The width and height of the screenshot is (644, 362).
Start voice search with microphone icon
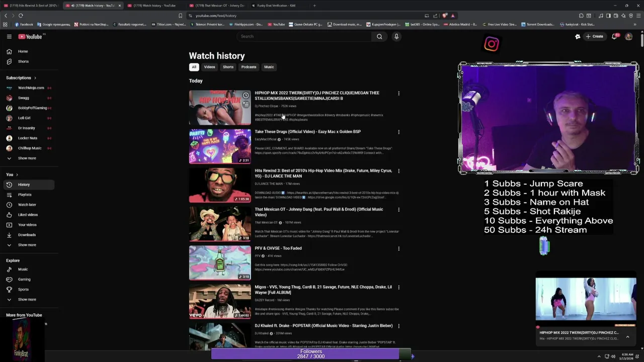coord(396,36)
